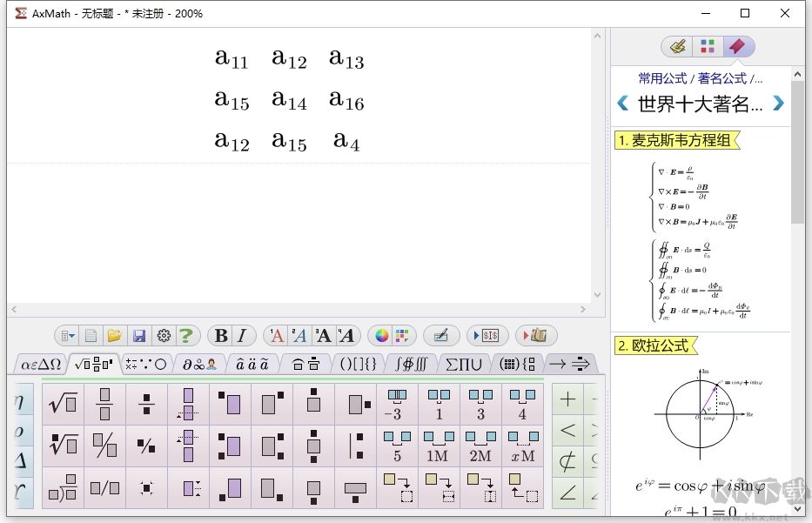
Task: Toggle Italic formatting
Action: coord(240,336)
